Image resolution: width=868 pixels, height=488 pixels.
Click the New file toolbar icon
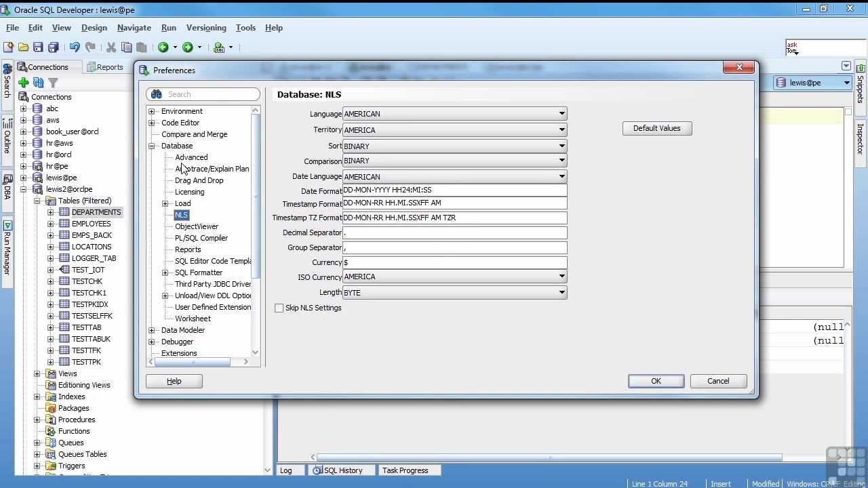coord(8,47)
